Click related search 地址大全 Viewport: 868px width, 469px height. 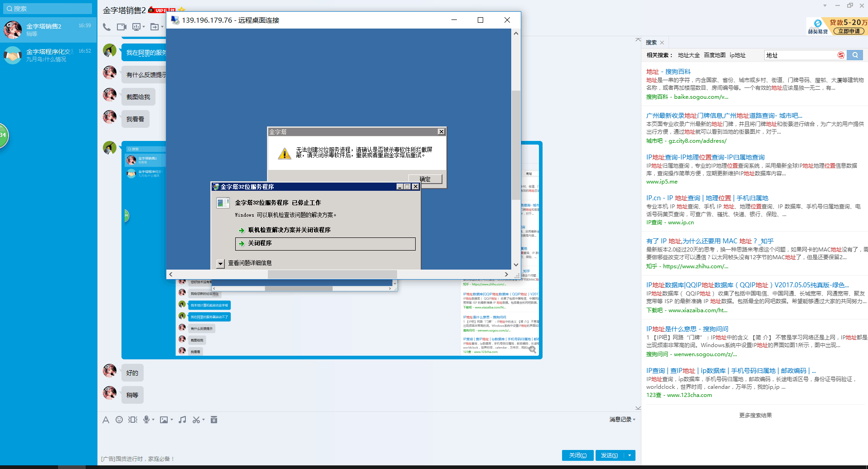click(x=689, y=55)
